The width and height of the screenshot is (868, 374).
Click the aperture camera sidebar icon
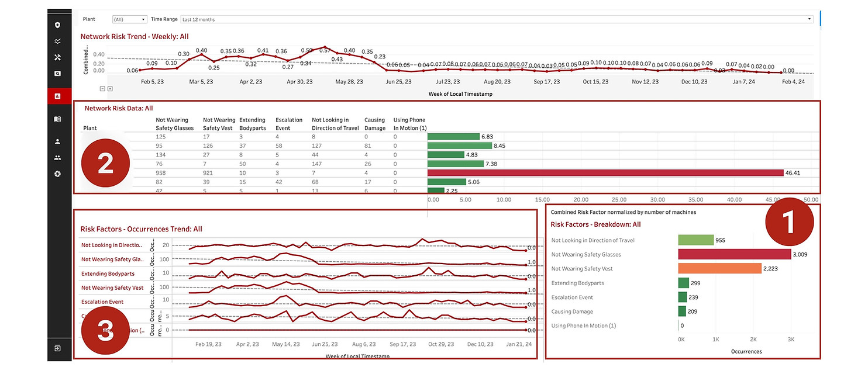pyautogui.click(x=57, y=174)
